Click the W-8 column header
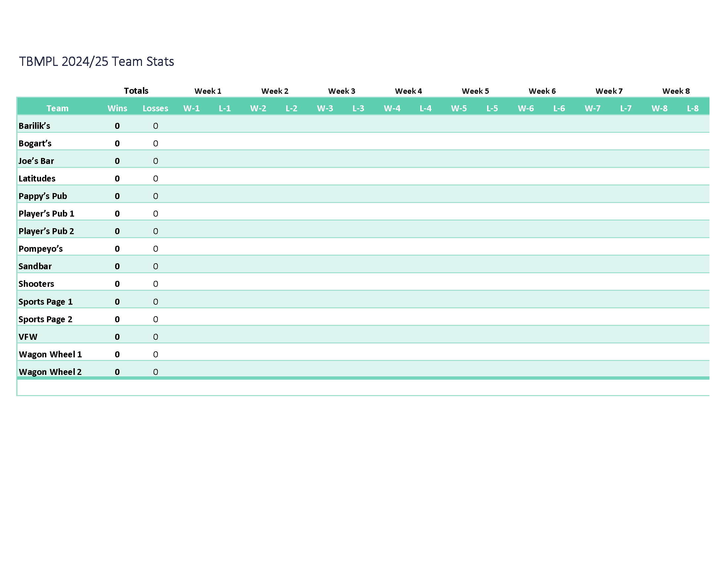This screenshot has height=563, width=728. (x=659, y=108)
